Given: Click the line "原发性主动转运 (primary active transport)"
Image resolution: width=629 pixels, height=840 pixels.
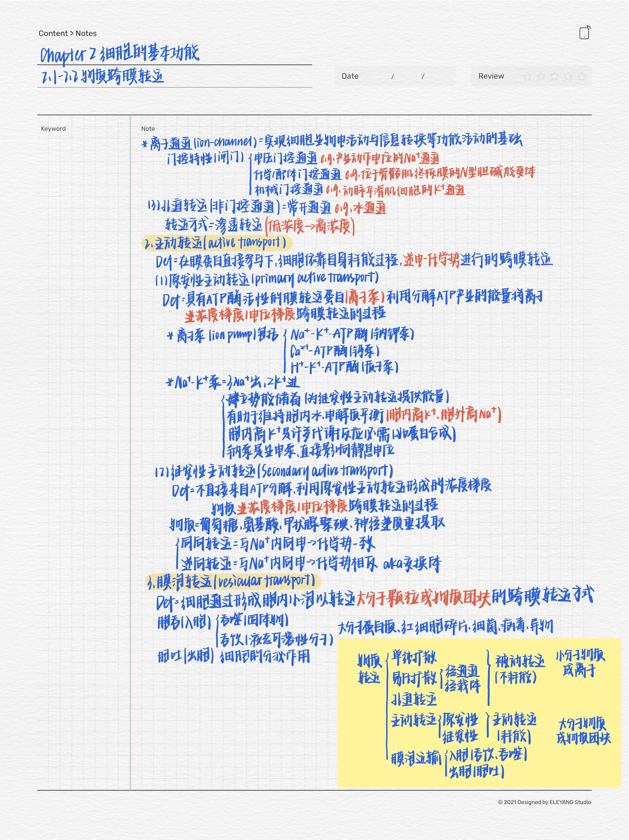Looking at the screenshot, I should tap(267, 279).
